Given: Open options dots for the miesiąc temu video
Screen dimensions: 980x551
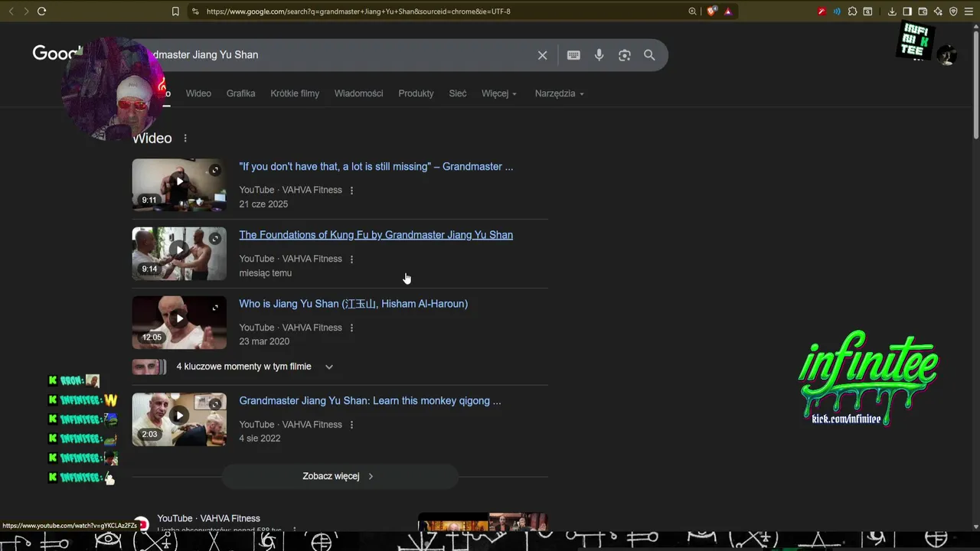Looking at the screenshot, I should pos(351,259).
